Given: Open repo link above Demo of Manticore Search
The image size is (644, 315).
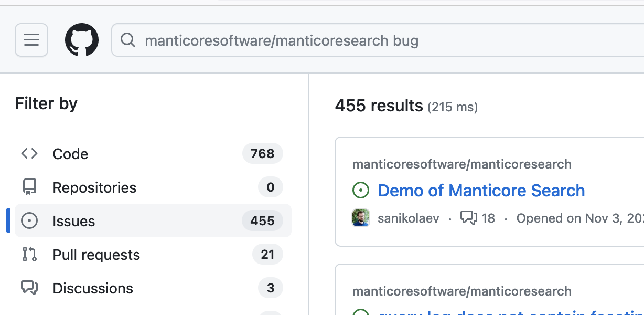Looking at the screenshot, I should coord(462,164).
